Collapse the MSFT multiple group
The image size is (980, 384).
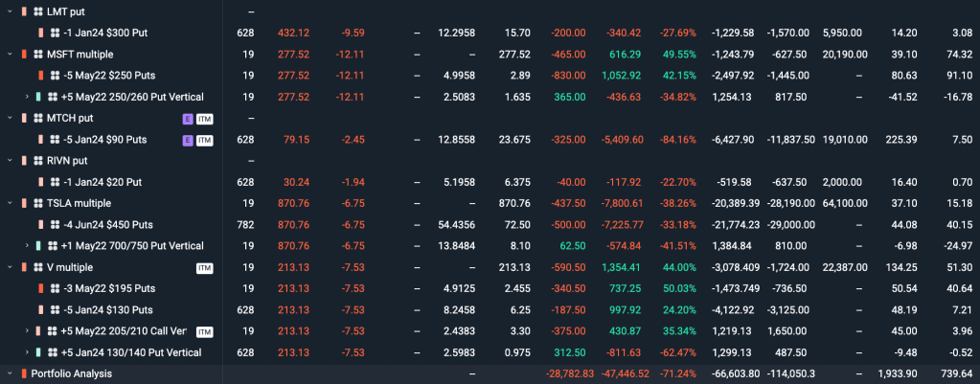(x=10, y=54)
